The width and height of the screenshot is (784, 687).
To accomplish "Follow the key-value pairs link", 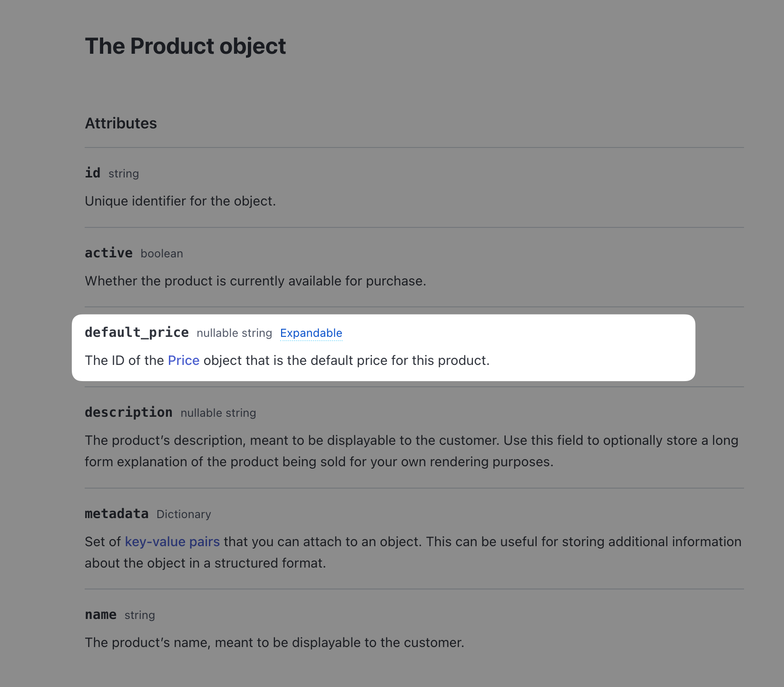I will click(x=172, y=542).
